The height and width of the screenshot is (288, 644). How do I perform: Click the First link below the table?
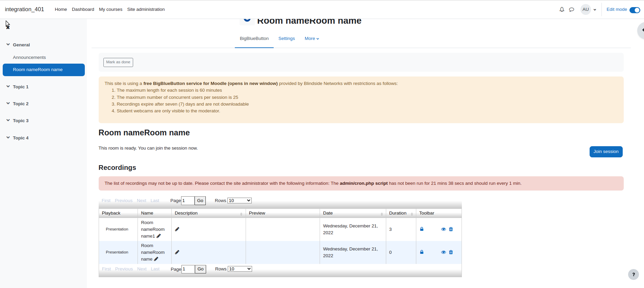pyautogui.click(x=106, y=269)
